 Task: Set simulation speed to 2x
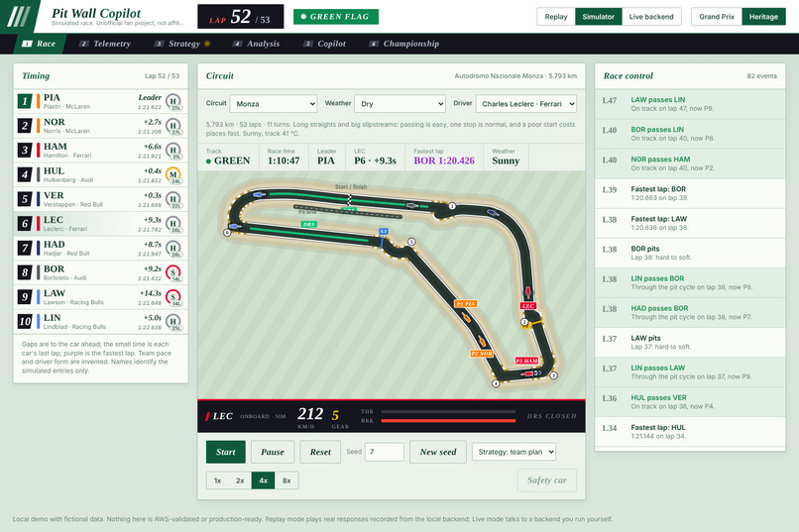(x=240, y=480)
